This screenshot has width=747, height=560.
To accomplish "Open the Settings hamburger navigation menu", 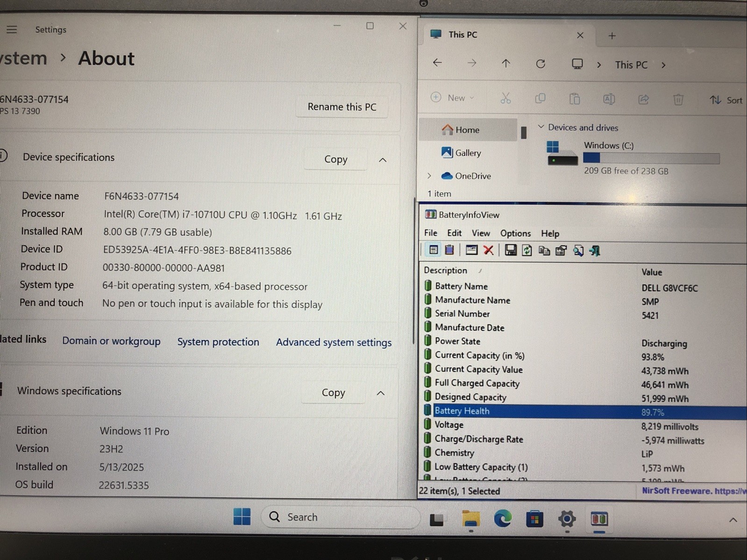I will [12, 29].
